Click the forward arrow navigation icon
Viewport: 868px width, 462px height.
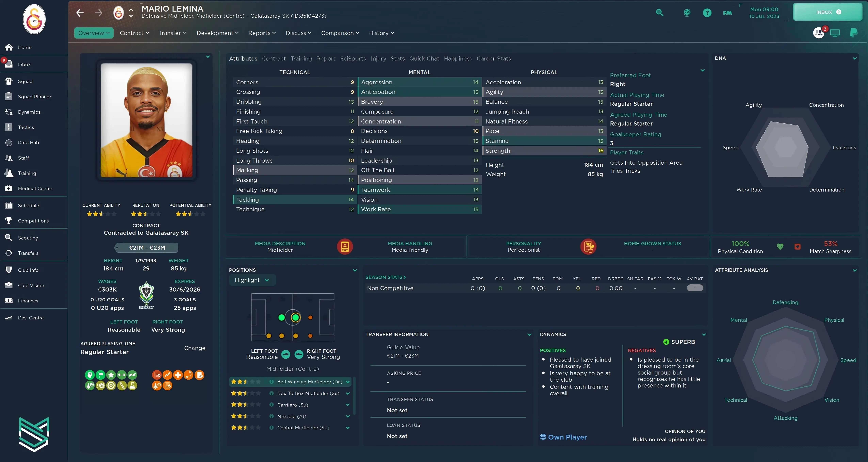98,13
